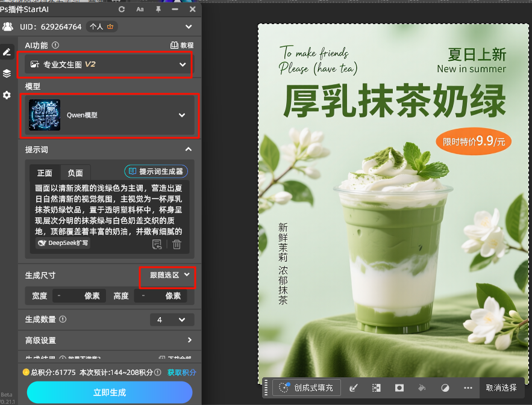Select the pencil edit tool in the left sidebar
Screen dimensions: 532x405
click(x=7, y=52)
